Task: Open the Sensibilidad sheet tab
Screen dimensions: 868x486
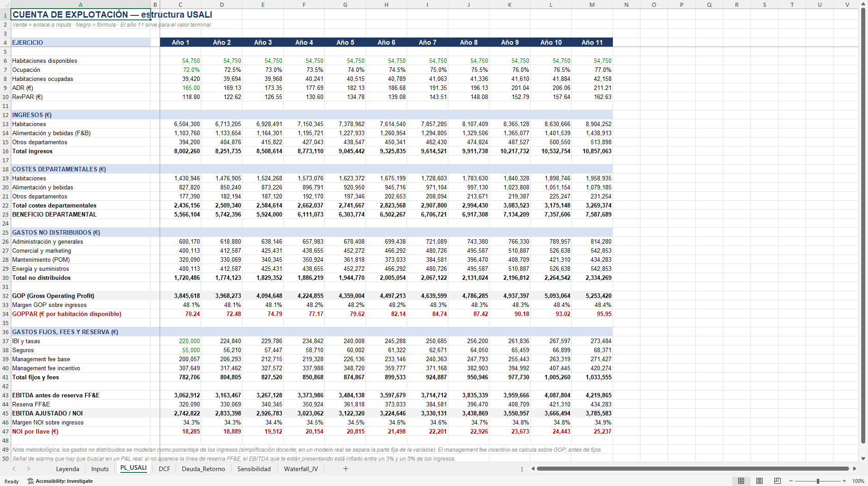Action: click(254, 469)
